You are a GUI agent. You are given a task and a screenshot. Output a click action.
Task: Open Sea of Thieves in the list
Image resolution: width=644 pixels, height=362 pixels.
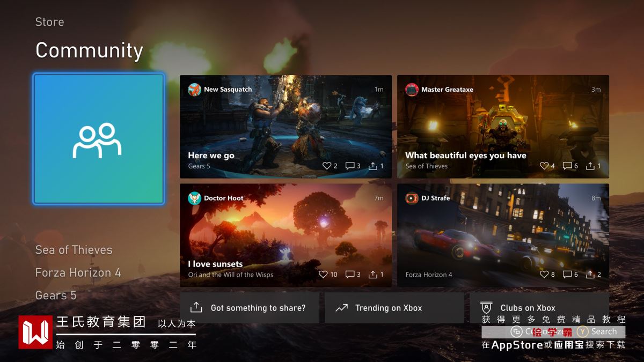[74, 250]
